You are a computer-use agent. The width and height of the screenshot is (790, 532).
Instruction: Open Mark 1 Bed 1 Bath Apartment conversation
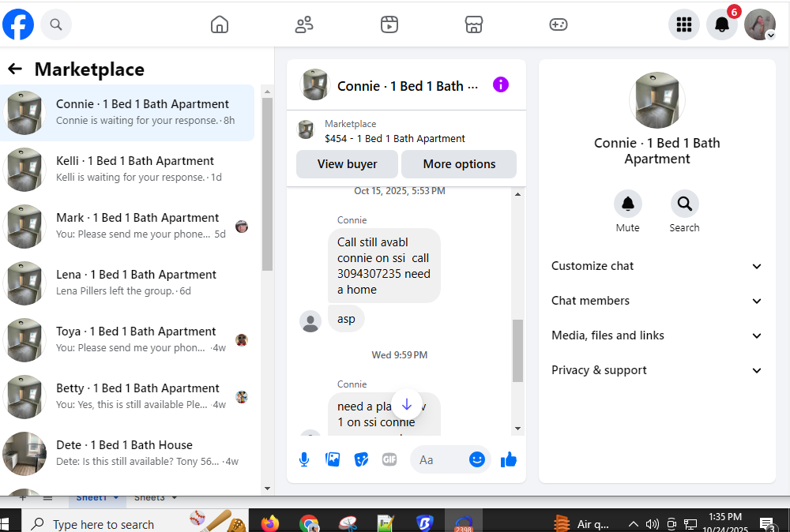point(127,227)
